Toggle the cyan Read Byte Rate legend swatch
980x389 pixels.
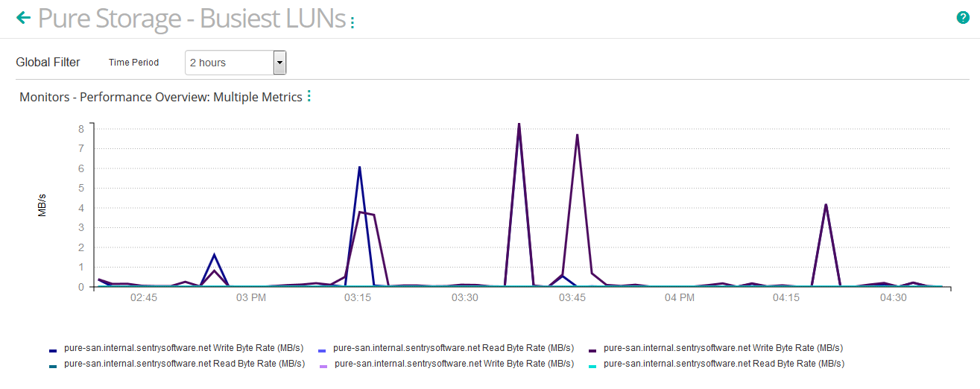click(592, 365)
